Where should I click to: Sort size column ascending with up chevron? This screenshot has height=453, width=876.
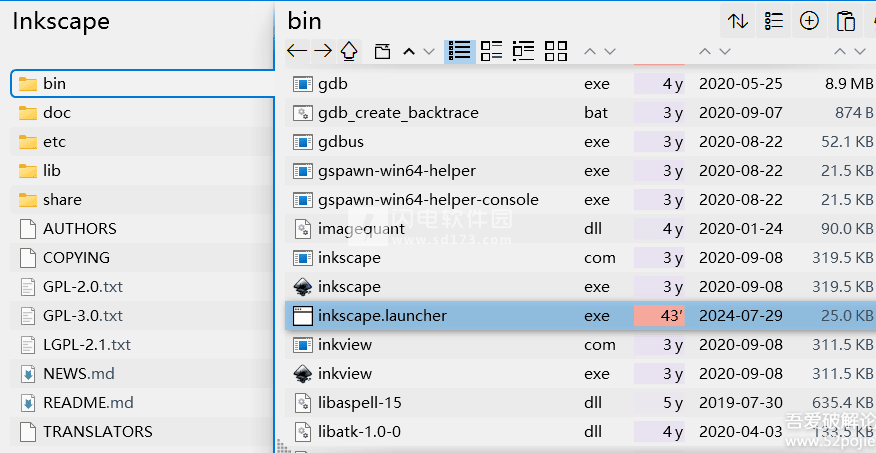[x=840, y=52]
